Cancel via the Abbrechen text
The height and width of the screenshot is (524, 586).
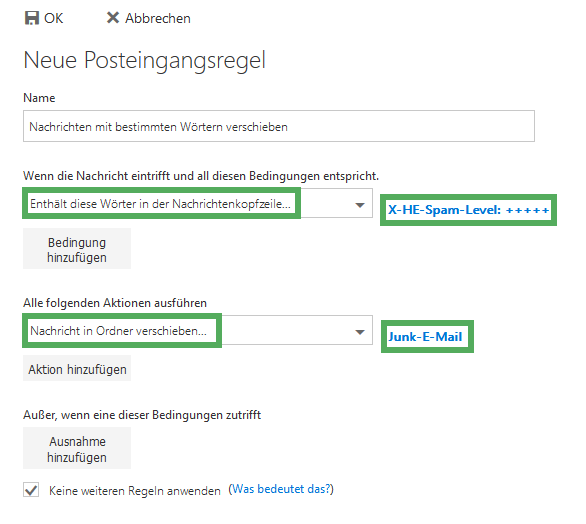tap(158, 18)
